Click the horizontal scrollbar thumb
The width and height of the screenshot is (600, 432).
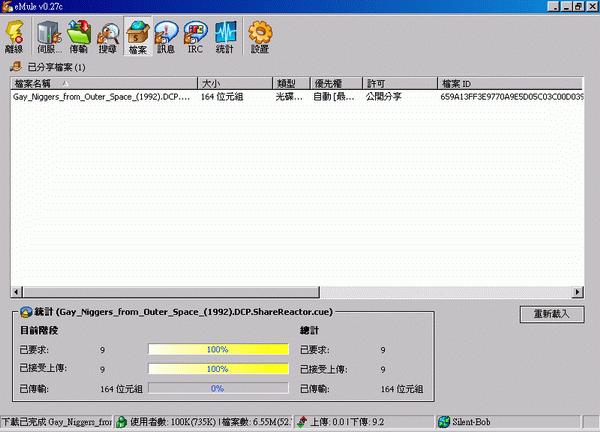(171, 292)
